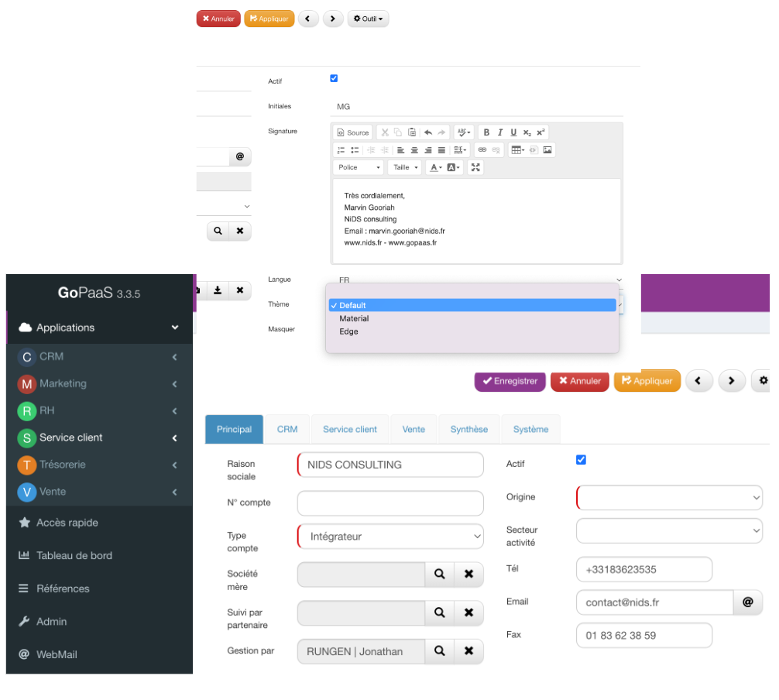The height and width of the screenshot is (700, 779).
Task: Click the @ button next to contact@nids.fr
Action: tap(747, 602)
